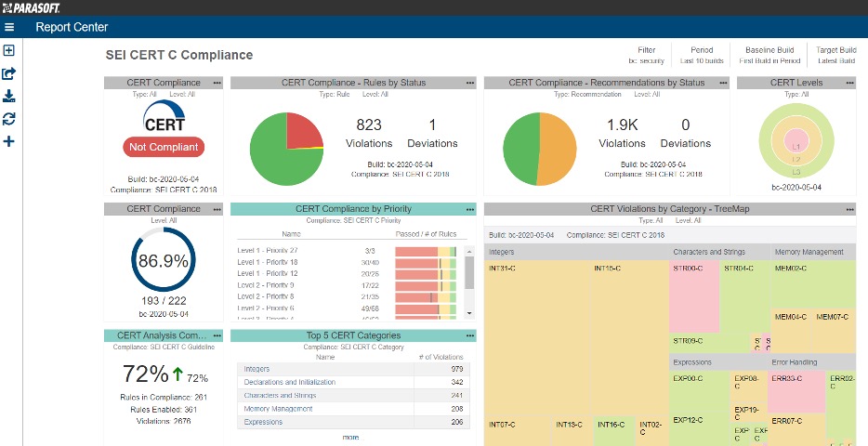Open the Baseline Build dropdown
This screenshot has height=446, width=868.
(769, 56)
